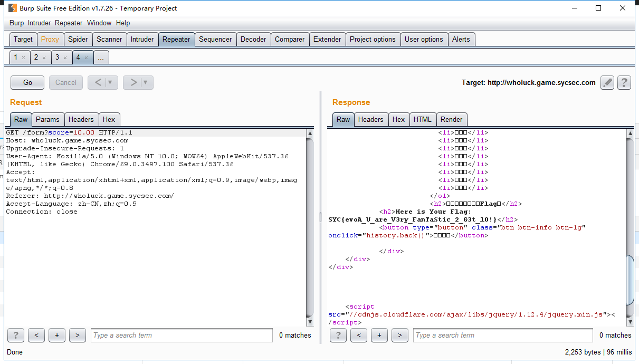The image size is (639, 364).
Task: Show response Raw view
Action: click(x=344, y=119)
